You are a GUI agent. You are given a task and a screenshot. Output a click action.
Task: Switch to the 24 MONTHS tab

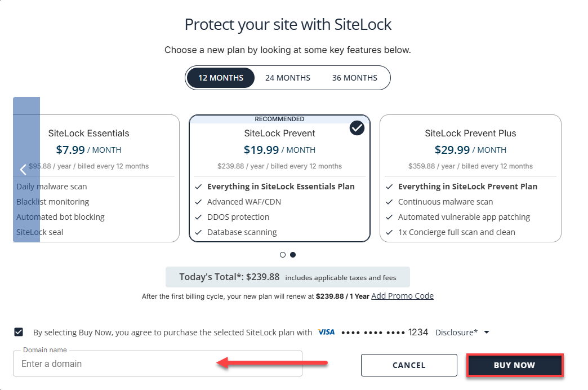[x=287, y=78]
